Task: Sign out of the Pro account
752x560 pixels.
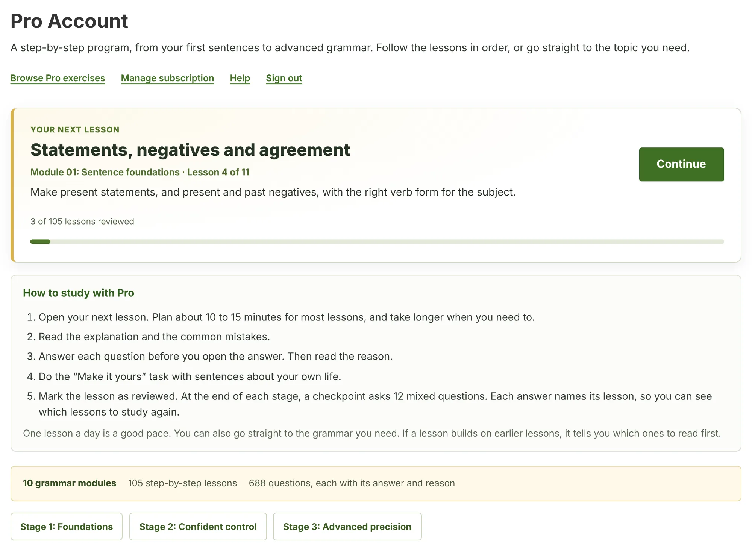Action: pyautogui.click(x=284, y=78)
